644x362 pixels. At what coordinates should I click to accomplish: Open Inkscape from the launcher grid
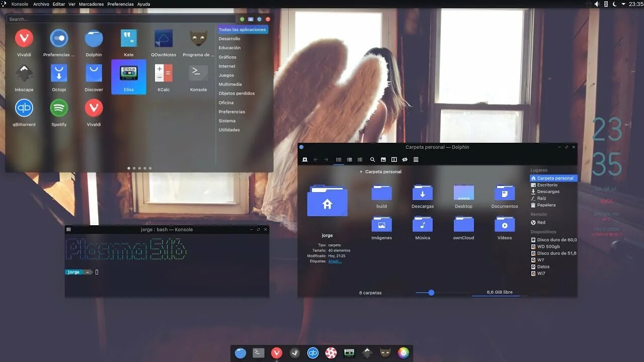[x=24, y=77]
